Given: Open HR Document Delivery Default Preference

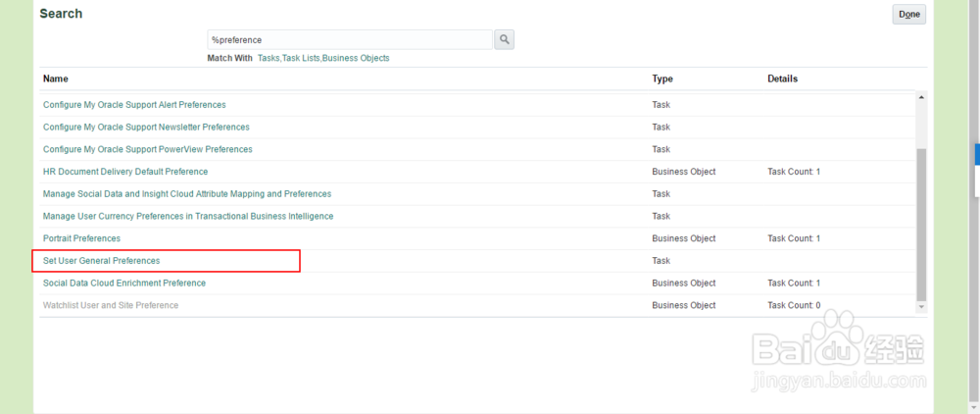Looking at the screenshot, I should [x=125, y=172].
